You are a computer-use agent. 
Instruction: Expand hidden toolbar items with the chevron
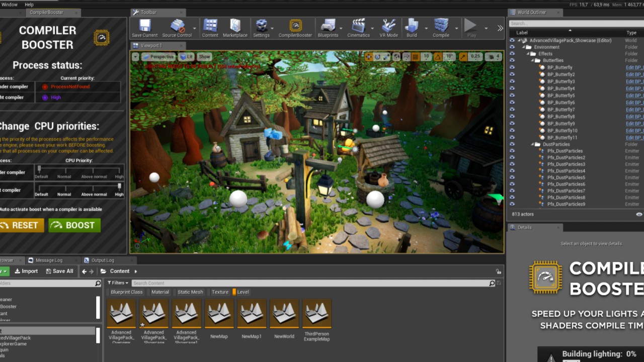[x=500, y=28]
